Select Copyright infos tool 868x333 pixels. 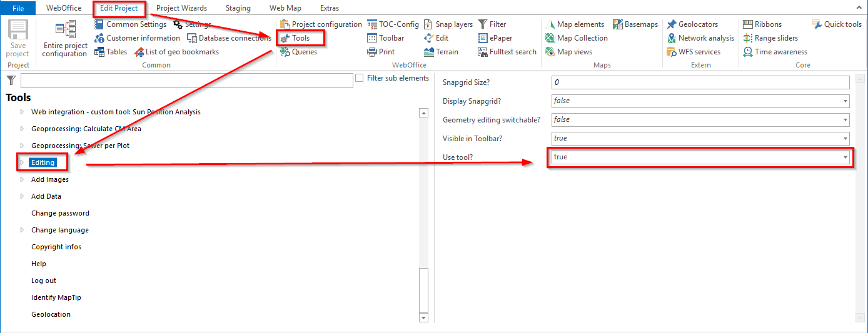pos(56,247)
